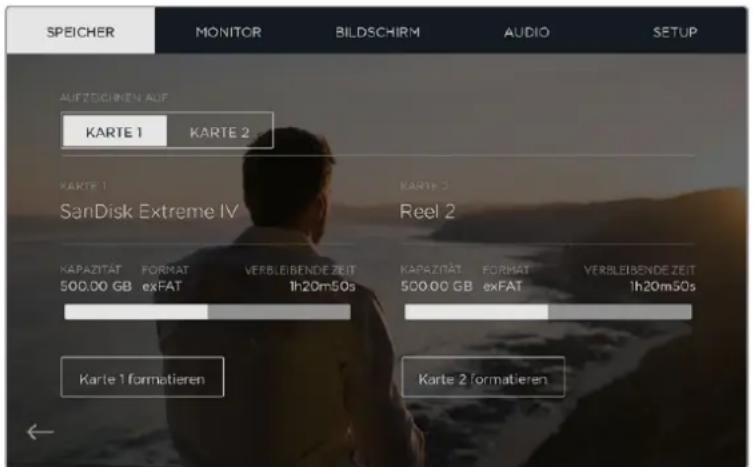Select KARTE 2 as recording target
This screenshot has height=467, width=754.
[x=219, y=131]
